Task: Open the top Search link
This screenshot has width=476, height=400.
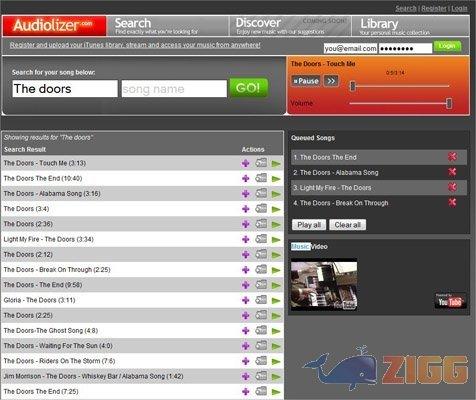Action: pos(406,8)
